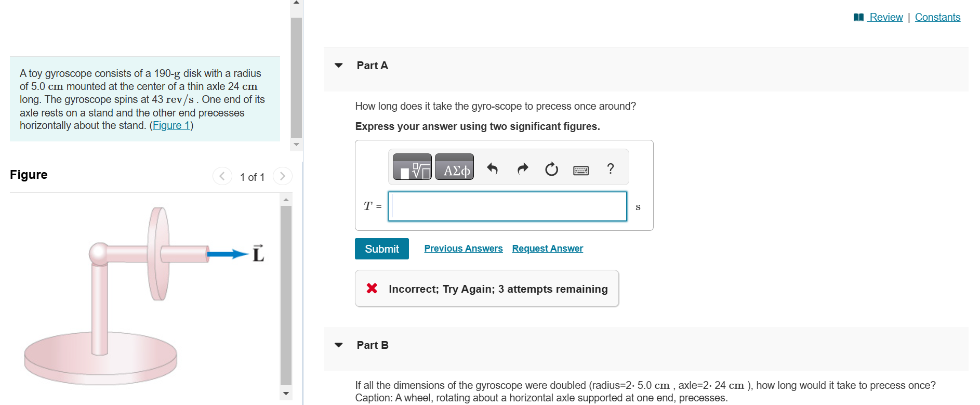Screen dimensions: 980x405
Task: Undo the last answer edit
Action: coord(493,168)
